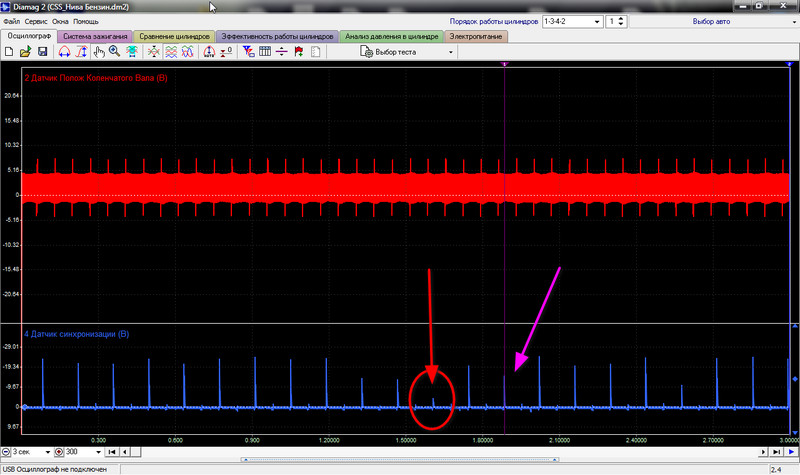Open the Файл menu
The width and height of the screenshot is (800, 475).
(x=11, y=21)
